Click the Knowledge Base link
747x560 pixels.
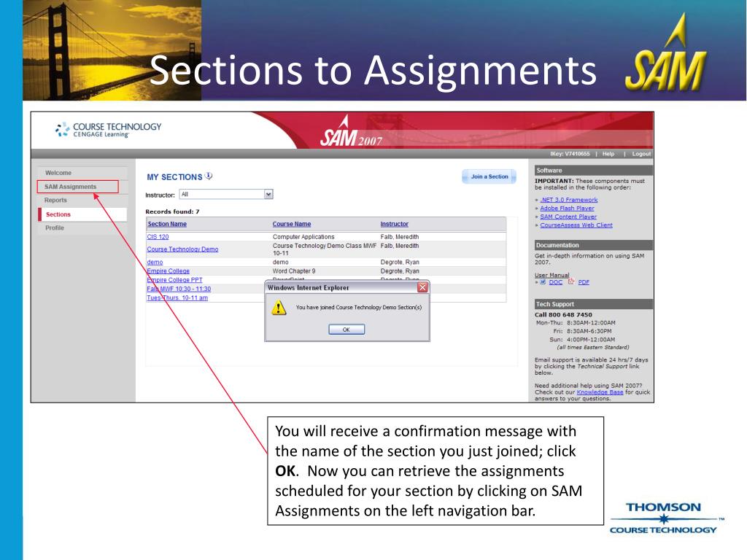click(x=600, y=392)
